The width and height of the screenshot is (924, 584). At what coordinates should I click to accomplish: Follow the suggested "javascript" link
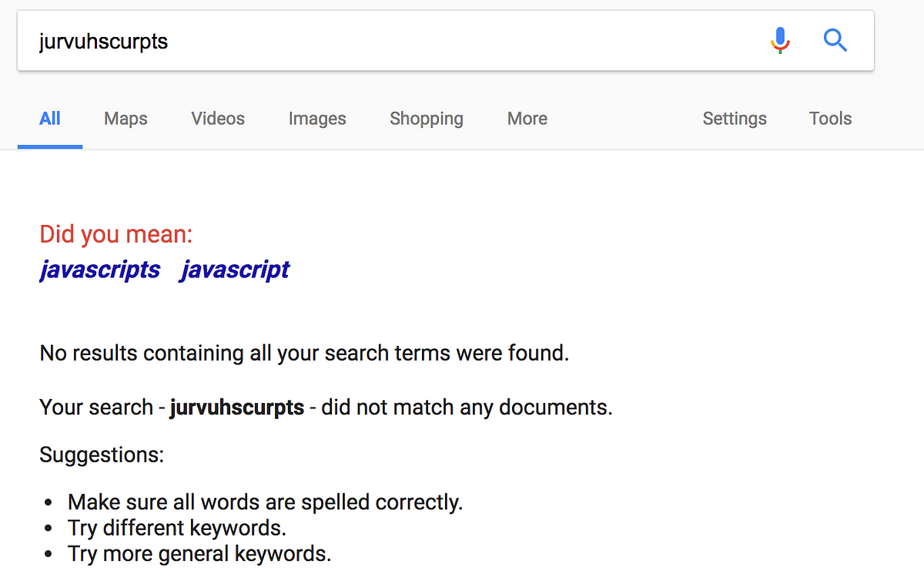[x=235, y=270]
